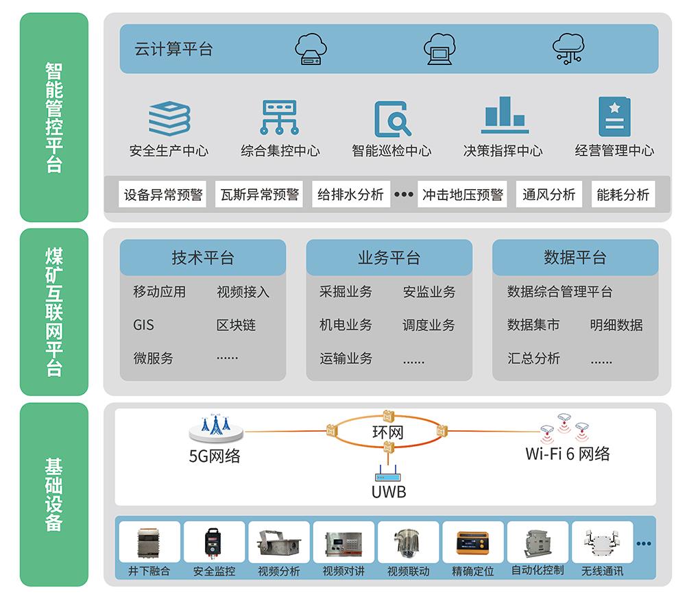Select the 智能管控平台 green side label
The width and height of the screenshot is (700, 603).
point(54,117)
